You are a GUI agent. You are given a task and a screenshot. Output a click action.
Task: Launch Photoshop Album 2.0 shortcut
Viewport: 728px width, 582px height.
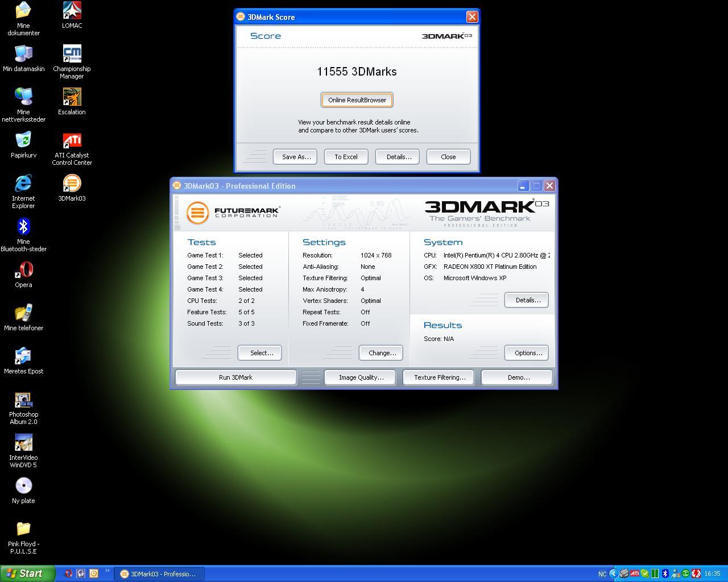pyautogui.click(x=23, y=408)
